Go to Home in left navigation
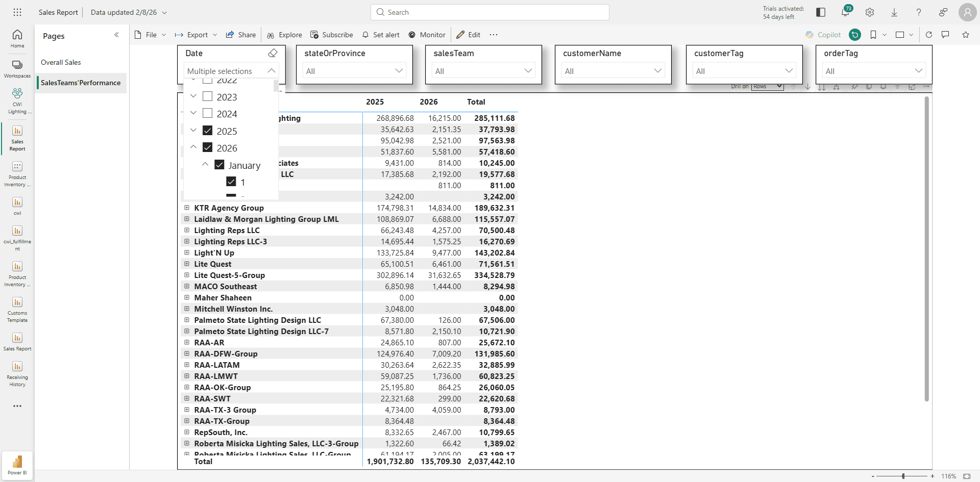Viewport: 980px width, 482px height. pyautogui.click(x=17, y=39)
